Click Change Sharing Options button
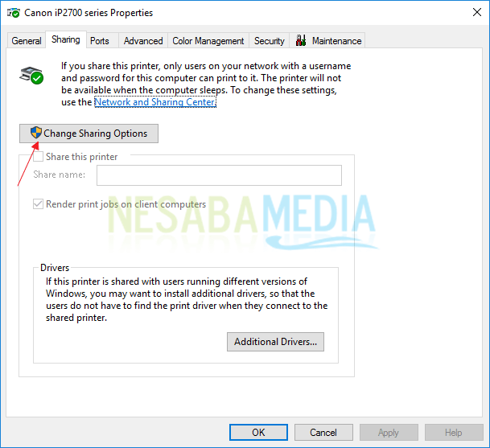Screen dimensions: 490x448 click(89, 134)
